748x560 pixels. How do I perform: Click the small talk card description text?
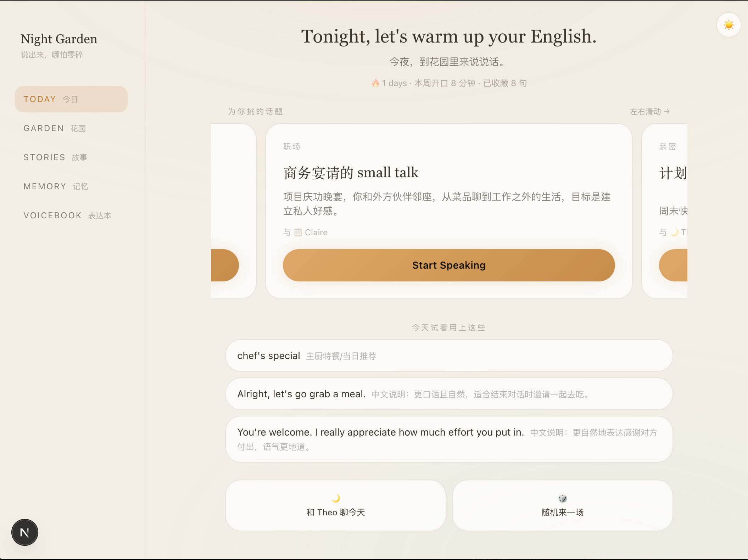point(447,204)
